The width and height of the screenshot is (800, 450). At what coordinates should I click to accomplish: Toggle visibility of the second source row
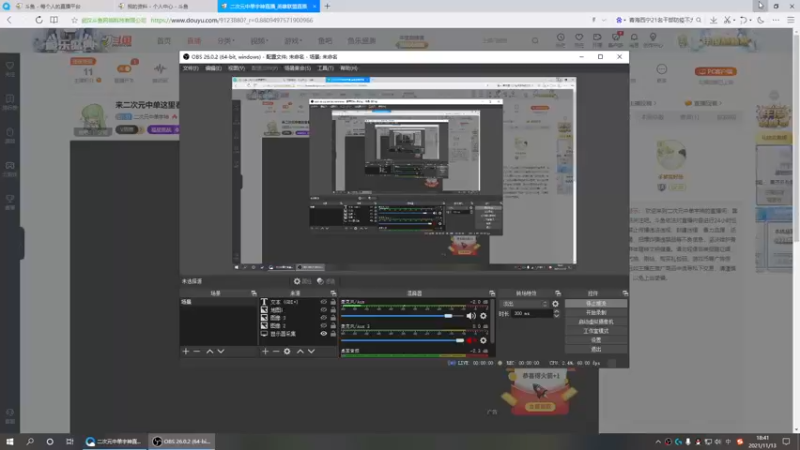323,310
